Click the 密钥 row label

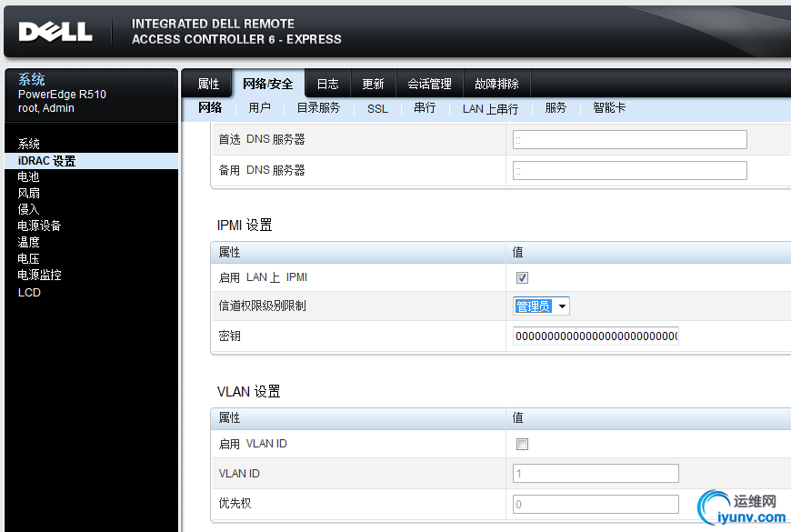[229, 336]
